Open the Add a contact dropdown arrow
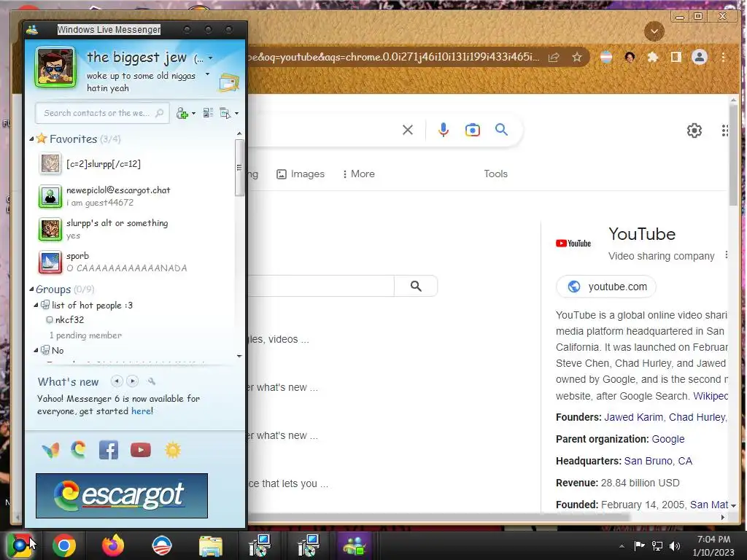Viewport: 747px width, 560px height. point(193,114)
